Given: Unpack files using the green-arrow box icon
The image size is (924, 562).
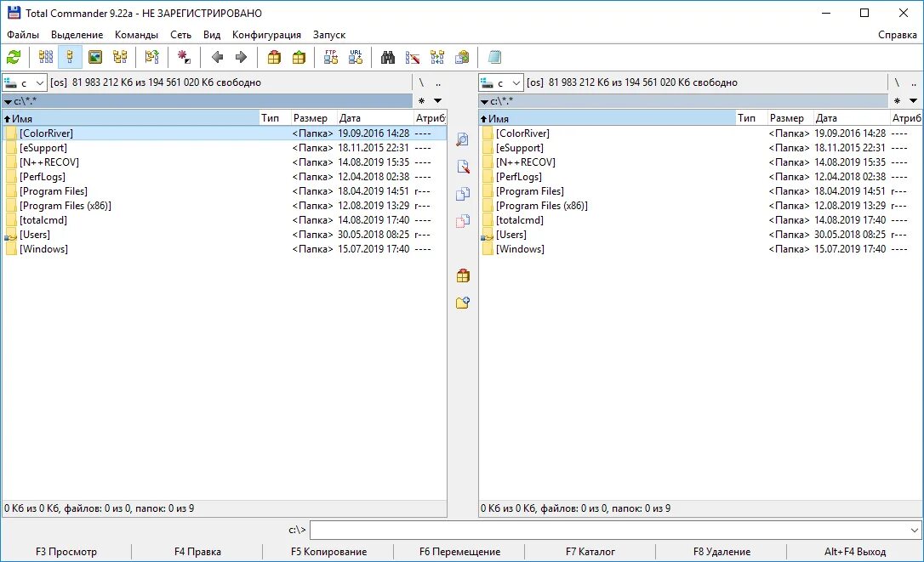Looking at the screenshot, I should [x=299, y=57].
